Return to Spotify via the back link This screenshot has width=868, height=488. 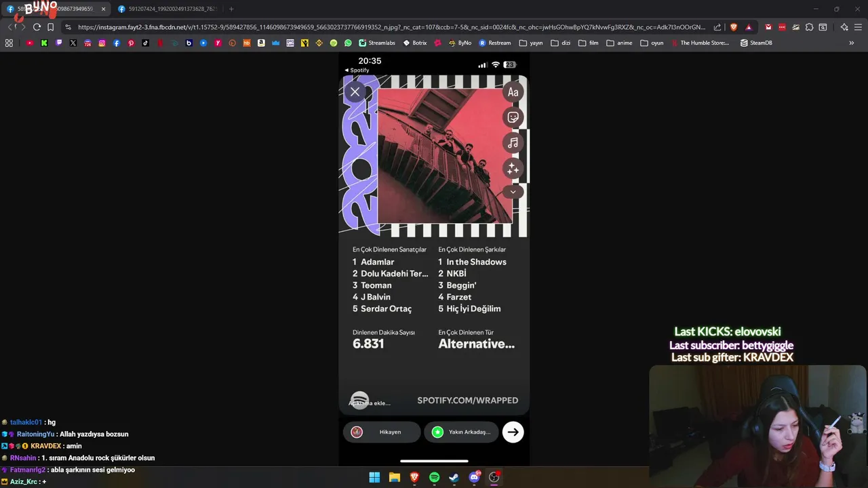(x=357, y=70)
